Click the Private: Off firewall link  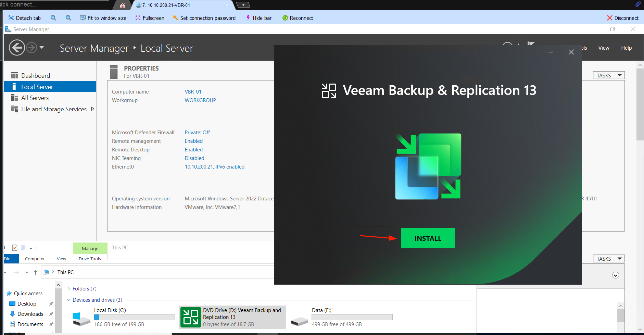tap(197, 133)
